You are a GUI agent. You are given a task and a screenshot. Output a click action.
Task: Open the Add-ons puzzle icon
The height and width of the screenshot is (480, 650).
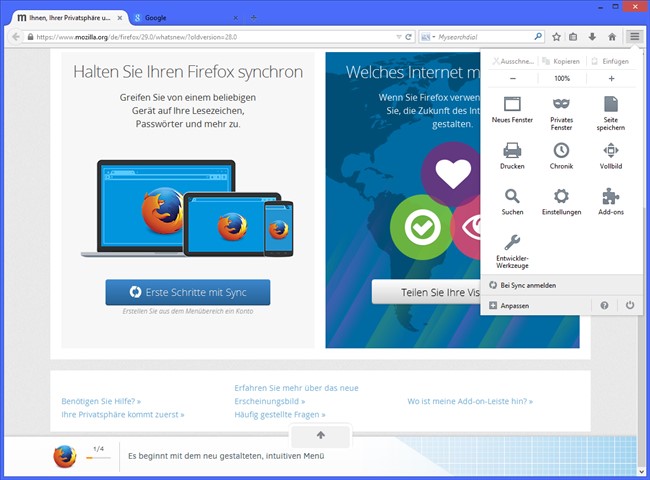pyautogui.click(x=611, y=196)
